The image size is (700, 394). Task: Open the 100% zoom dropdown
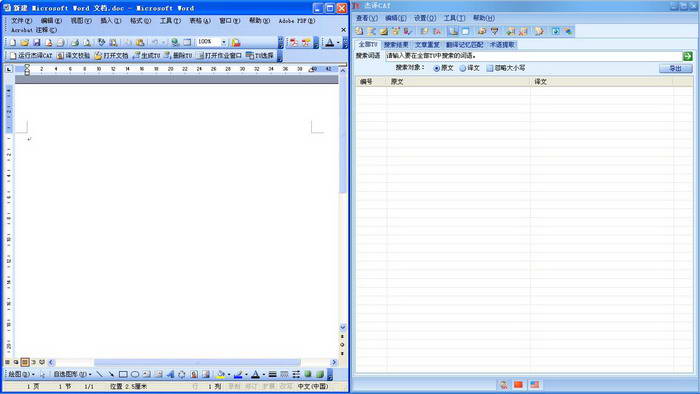[224, 42]
